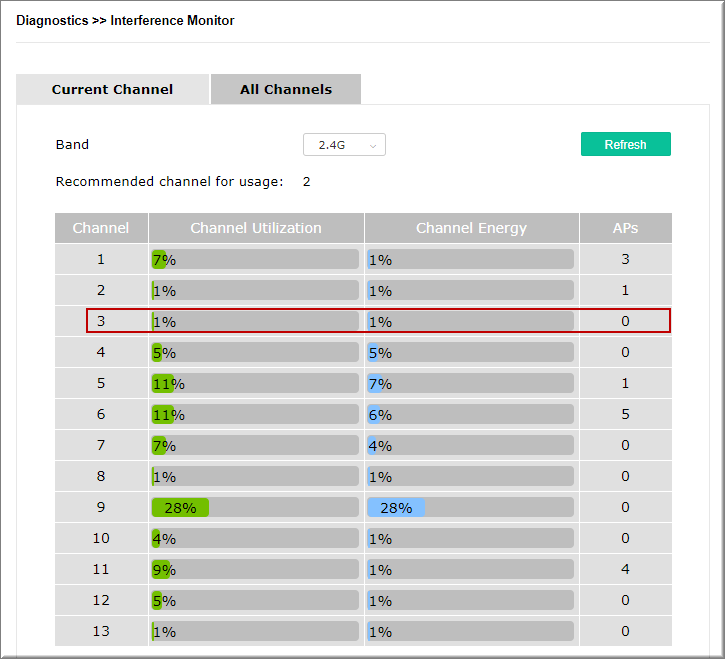Viewport: 725px width, 659px height.
Task: Click the recommended channel value 2
Action: point(307,182)
